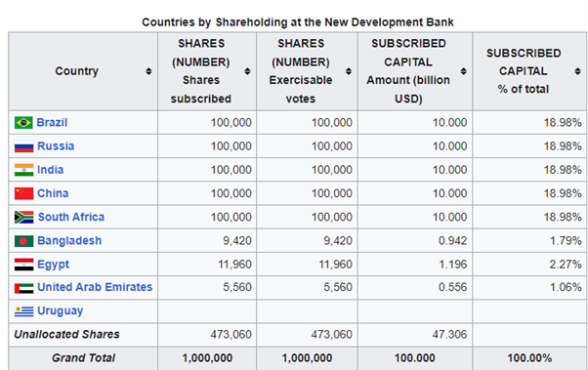
Task: Open the South Africa link
Action: pos(71,217)
